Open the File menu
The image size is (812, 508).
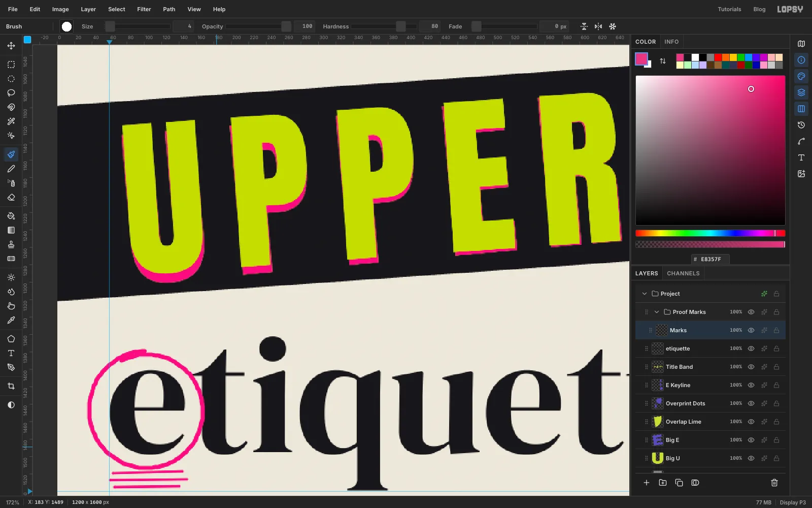(13, 9)
